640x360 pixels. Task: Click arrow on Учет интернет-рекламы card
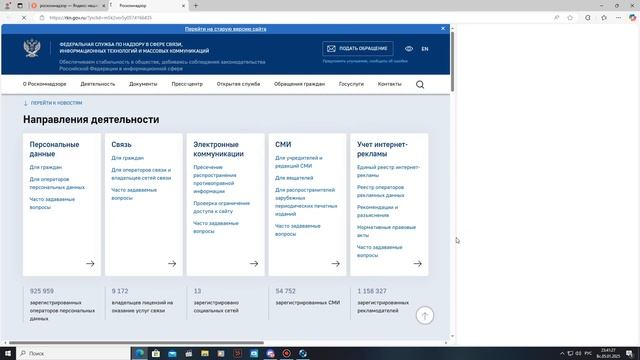coord(417,264)
